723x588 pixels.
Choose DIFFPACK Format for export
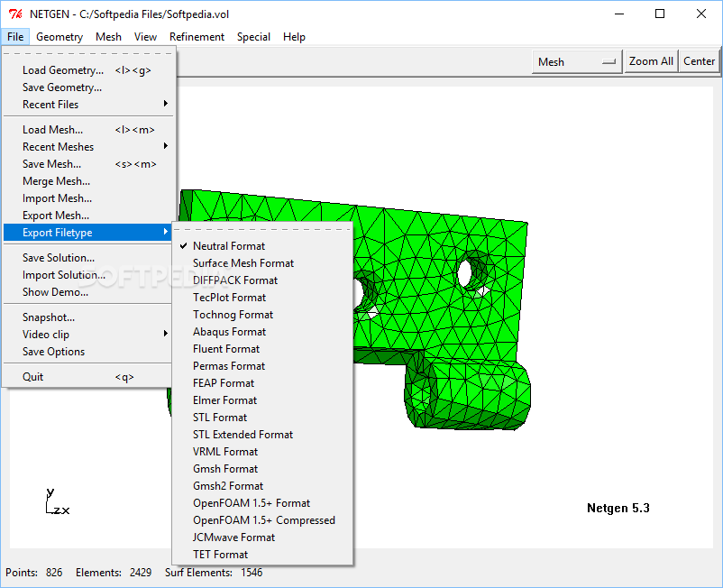click(262, 280)
